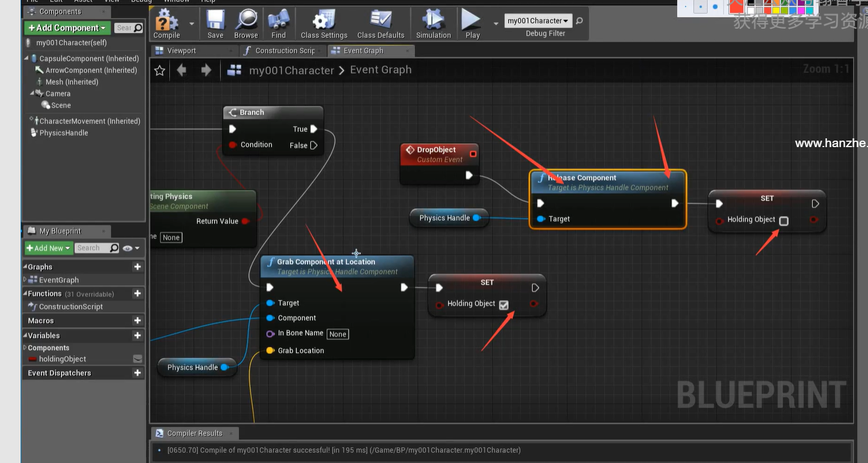Open the Add Component dropdown
Screen dimensions: 868x463
click(x=67, y=28)
